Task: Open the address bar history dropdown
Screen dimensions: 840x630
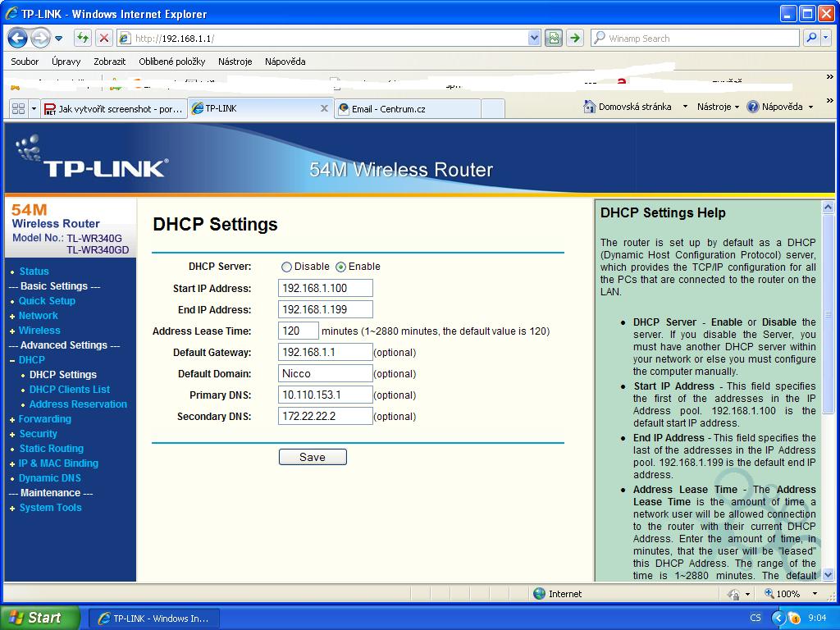Action: (x=534, y=38)
